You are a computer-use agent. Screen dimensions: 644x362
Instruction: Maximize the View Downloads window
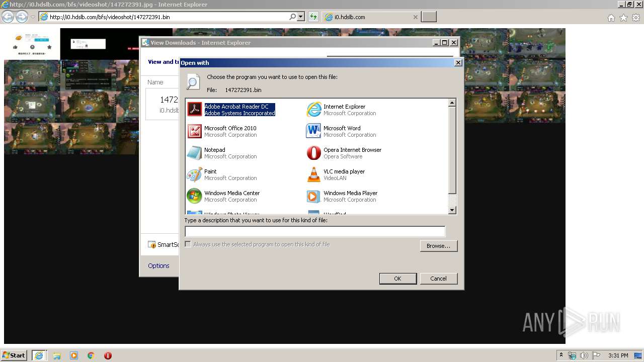point(445,43)
